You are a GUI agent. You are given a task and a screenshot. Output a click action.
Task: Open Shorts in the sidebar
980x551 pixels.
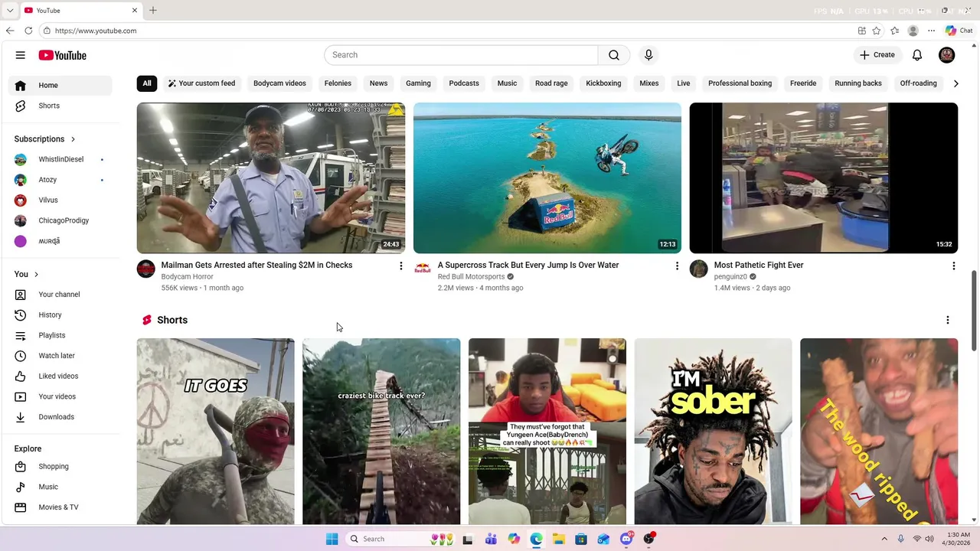(x=60, y=106)
